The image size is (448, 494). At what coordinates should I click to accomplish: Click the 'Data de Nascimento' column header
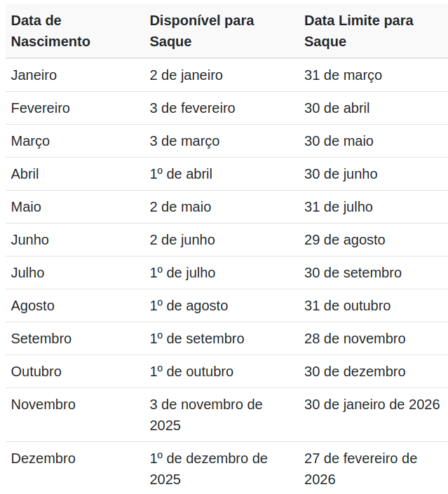[x=50, y=31]
